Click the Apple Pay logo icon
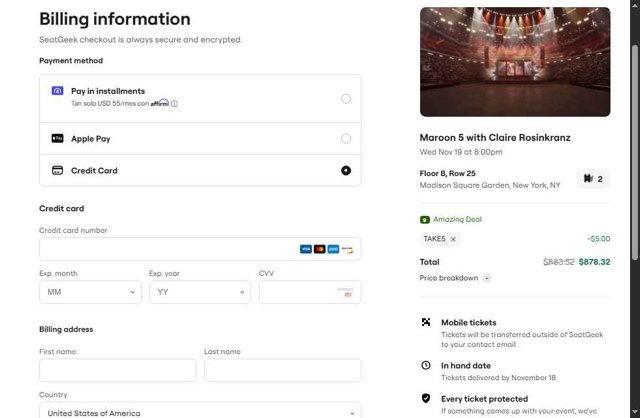Screen dimensions: 640x418 click(x=57, y=138)
